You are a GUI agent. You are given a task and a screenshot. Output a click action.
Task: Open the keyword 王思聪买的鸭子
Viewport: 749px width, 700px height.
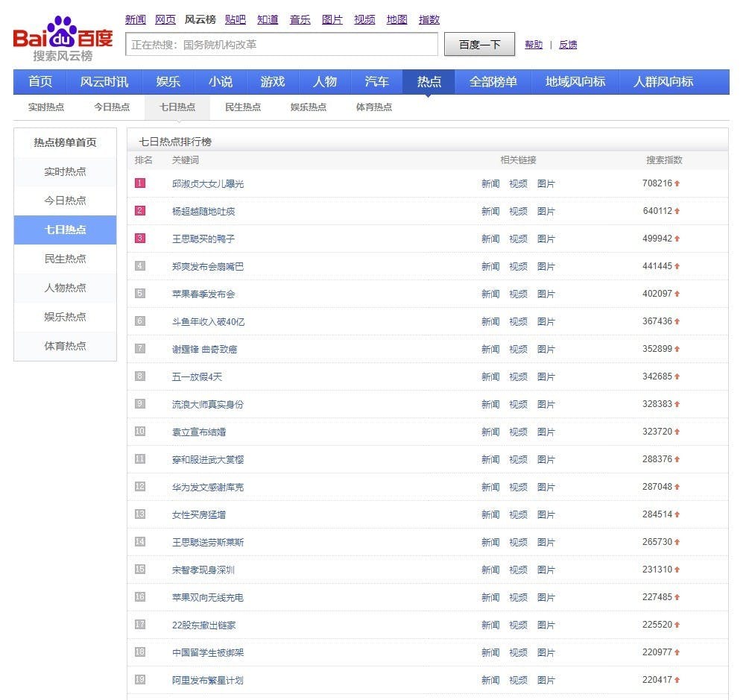(203, 239)
